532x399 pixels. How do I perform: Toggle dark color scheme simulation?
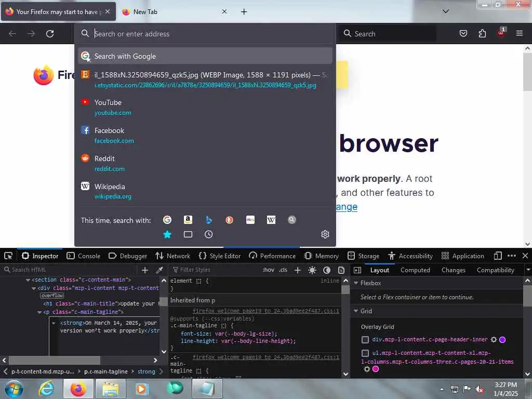[327, 270]
